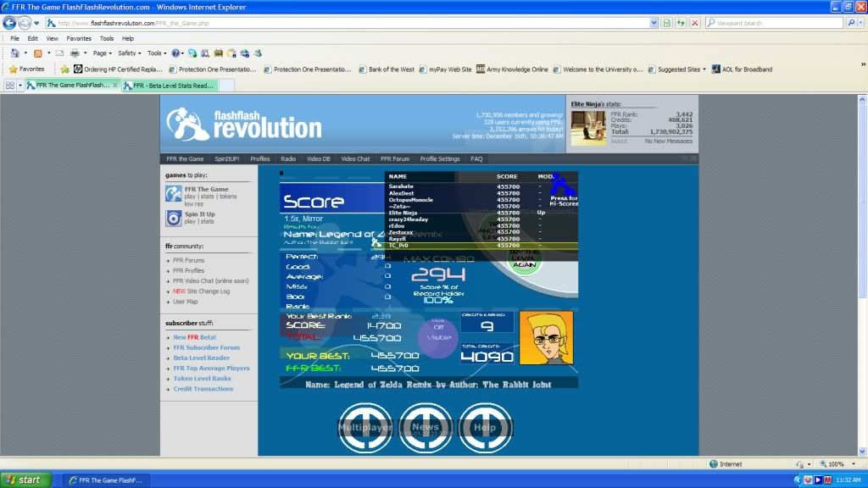Click the Refresh button beside address bar

(681, 23)
